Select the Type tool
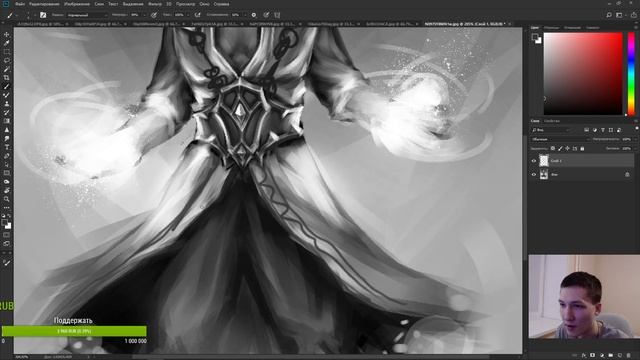 point(7,147)
